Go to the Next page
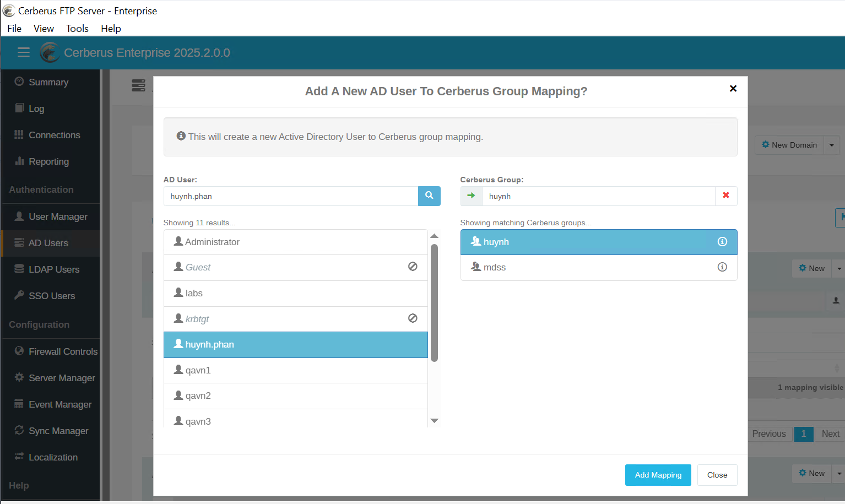This screenshot has height=504, width=845. [x=830, y=433]
